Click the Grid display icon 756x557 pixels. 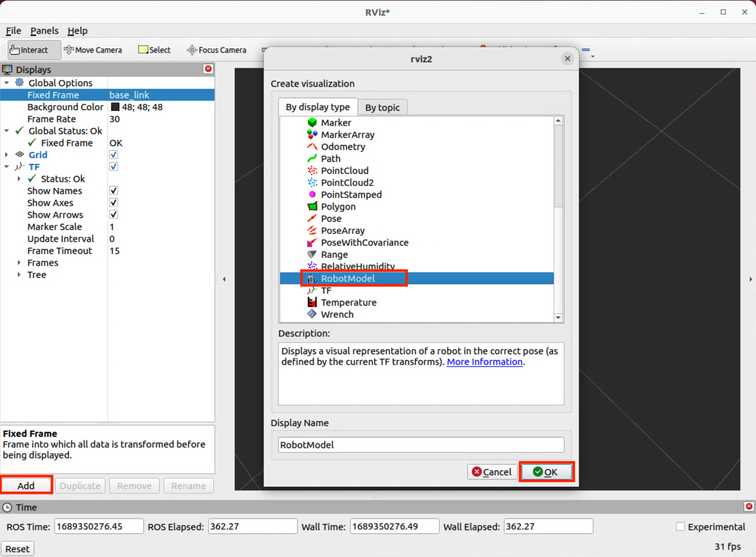click(19, 154)
